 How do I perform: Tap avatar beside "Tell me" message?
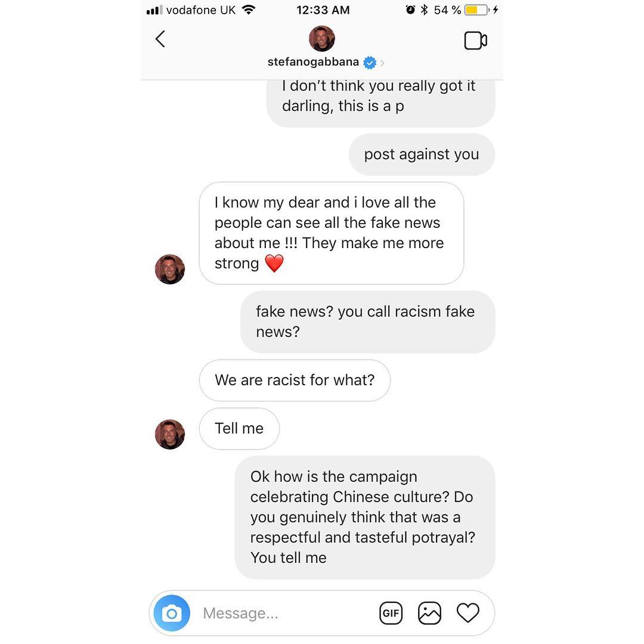pos(169,435)
